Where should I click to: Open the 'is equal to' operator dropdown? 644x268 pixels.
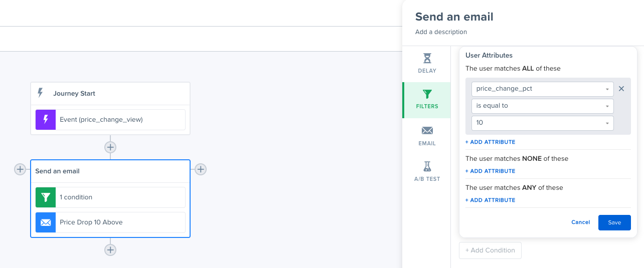tap(543, 106)
